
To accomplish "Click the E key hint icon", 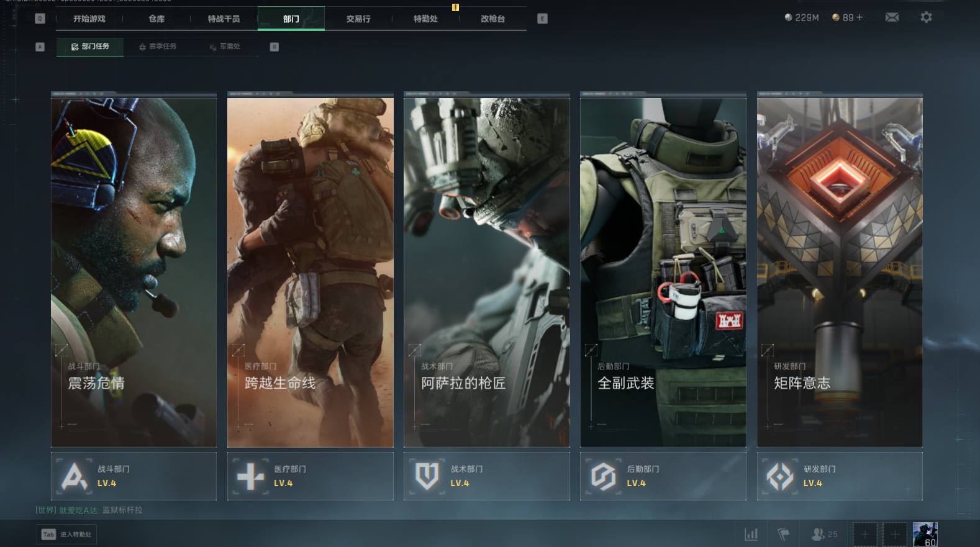I will coord(542,19).
